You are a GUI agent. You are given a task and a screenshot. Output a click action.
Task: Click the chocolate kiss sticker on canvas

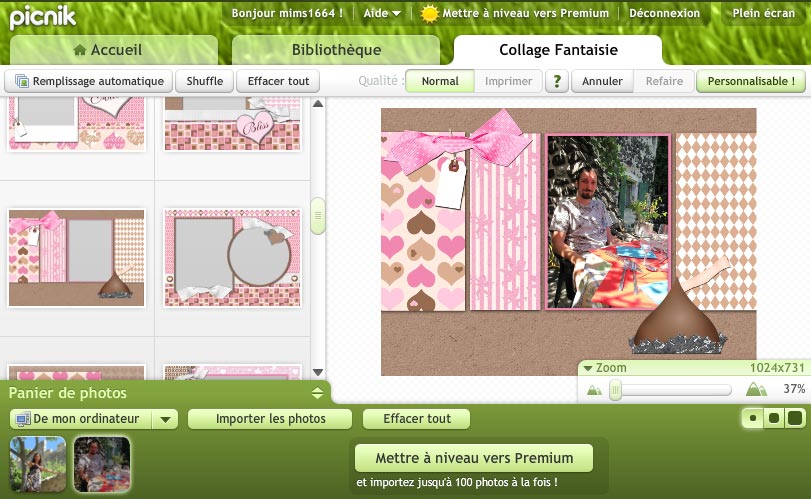[678, 318]
